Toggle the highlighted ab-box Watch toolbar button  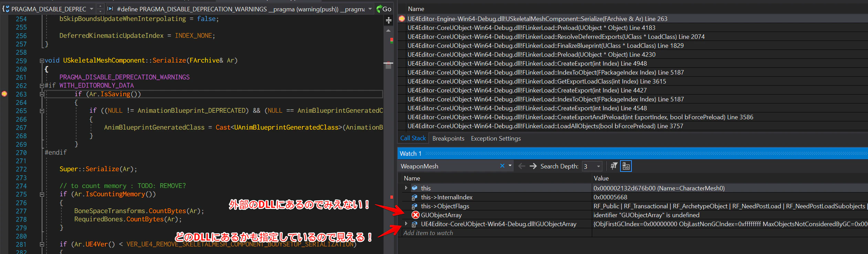pyautogui.click(x=626, y=166)
